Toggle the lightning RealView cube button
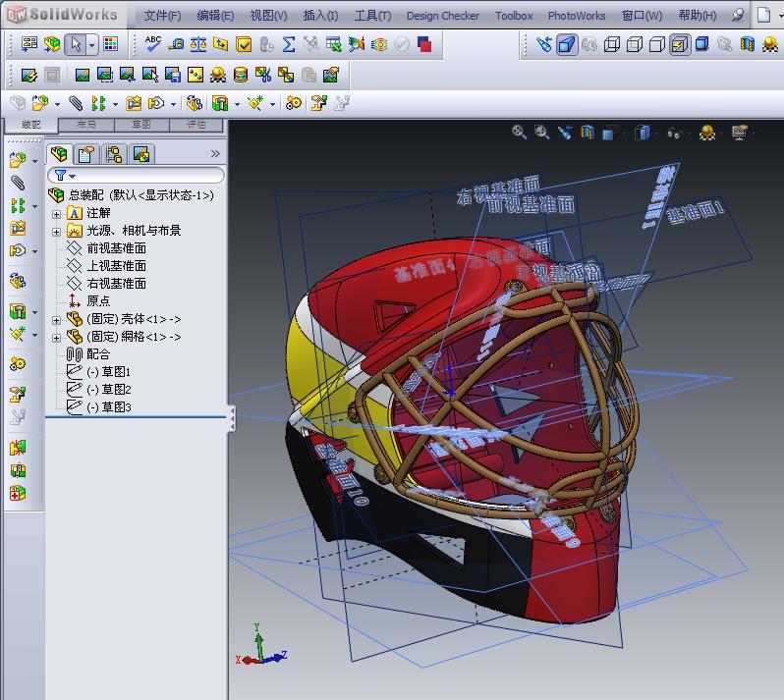The image size is (784, 700). pos(680,44)
